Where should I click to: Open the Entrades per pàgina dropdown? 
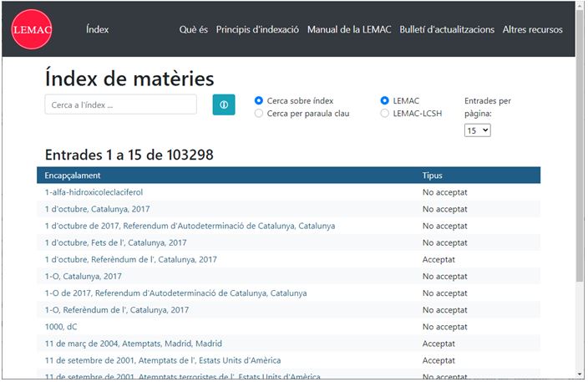477,130
